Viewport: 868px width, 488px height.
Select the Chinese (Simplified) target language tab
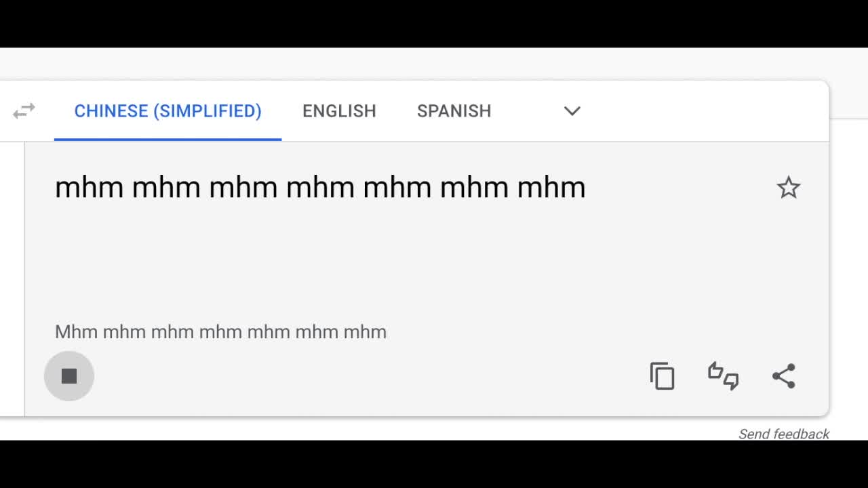pyautogui.click(x=167, y=110)
